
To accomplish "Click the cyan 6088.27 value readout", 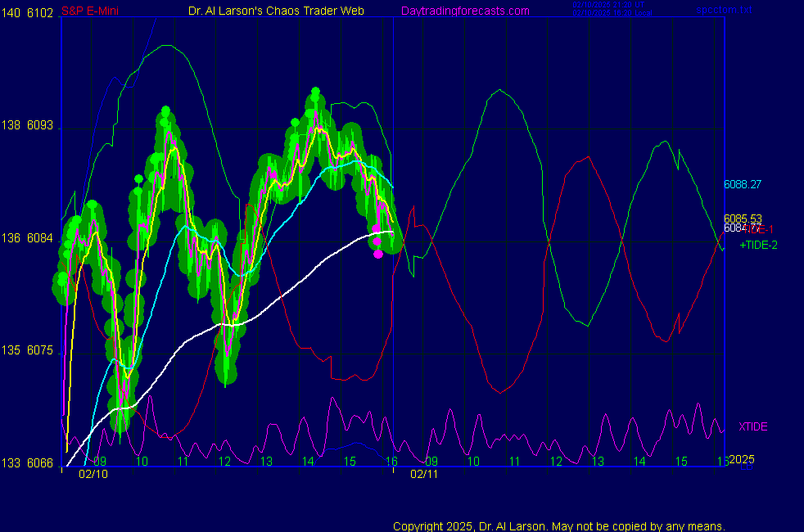I will click(743, 184).
